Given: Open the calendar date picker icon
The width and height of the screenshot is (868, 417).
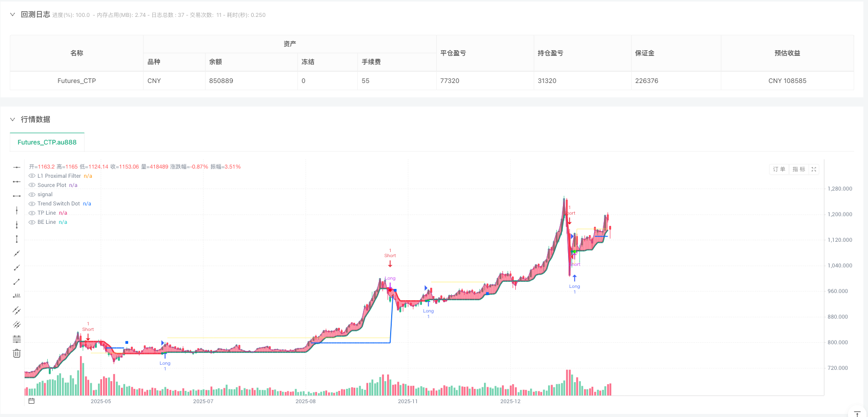Looking at the screenshot, I should (31, 401).
